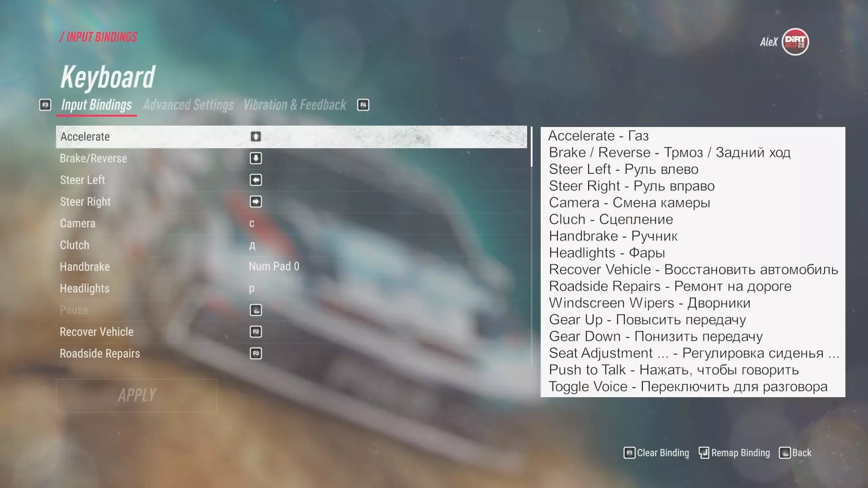Open the Advanced Settings tab
Screen dimensions: 868x488
[189, 105]
